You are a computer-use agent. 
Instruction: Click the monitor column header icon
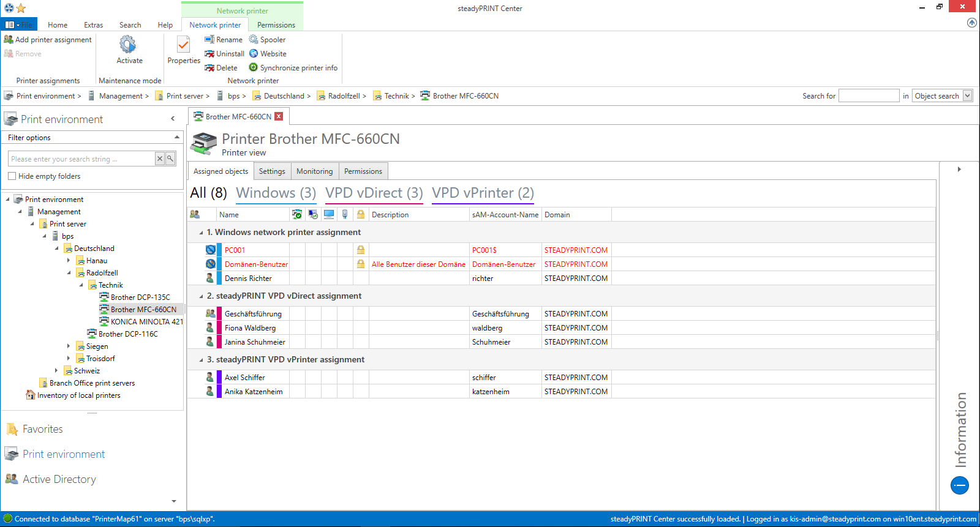(329, 214)
